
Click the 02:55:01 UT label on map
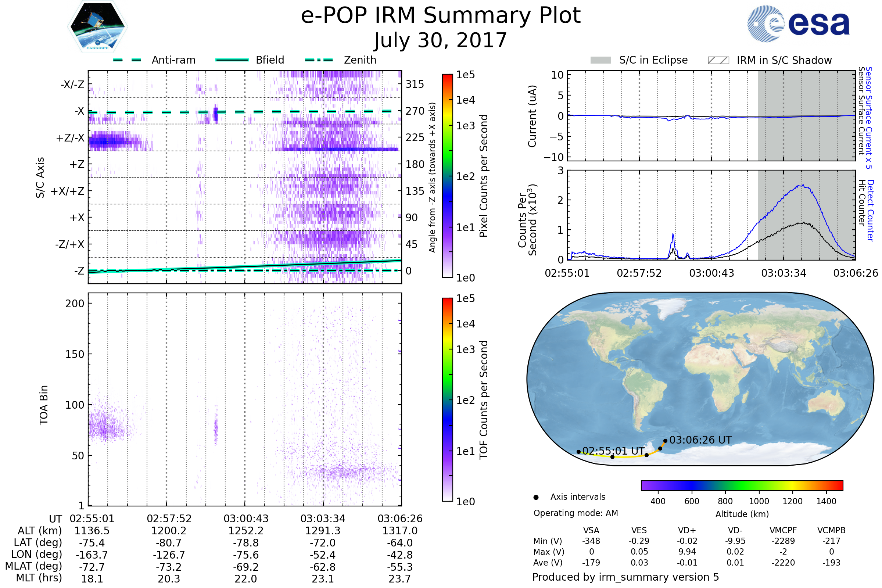tap(613, 451)
